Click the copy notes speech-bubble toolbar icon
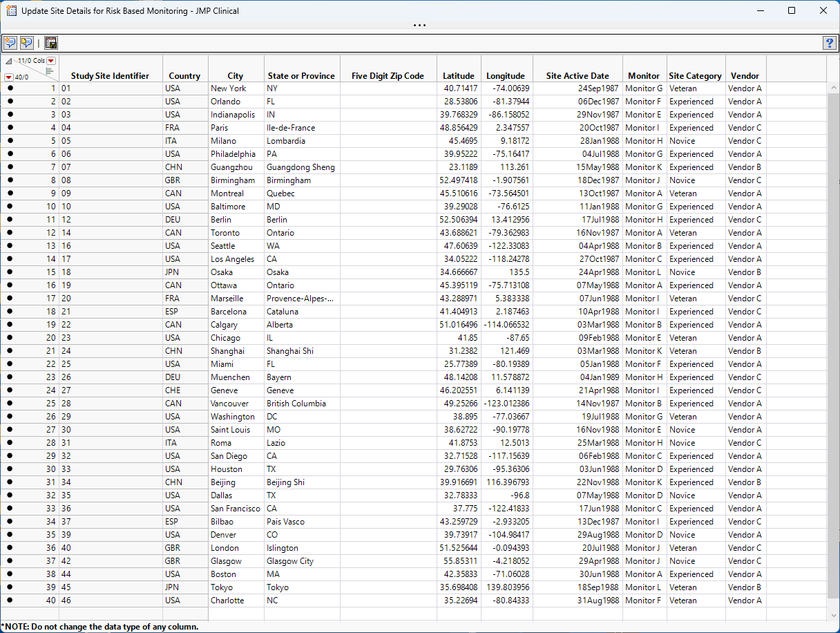The height and width of the screenshot is (633, 840). click(27, 43)
